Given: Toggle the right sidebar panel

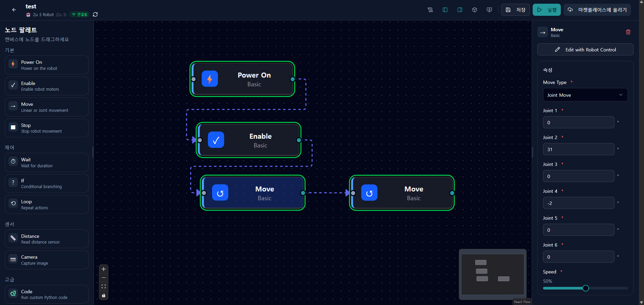Looking at the screenshot, I should click(x=460, y=10).
